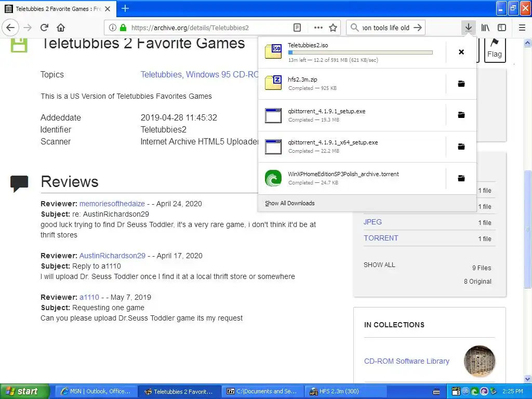Screen dimensions: 532x399
Task: Open the Firefox home page
Action: pyautogui.click(x=61, y=28)
